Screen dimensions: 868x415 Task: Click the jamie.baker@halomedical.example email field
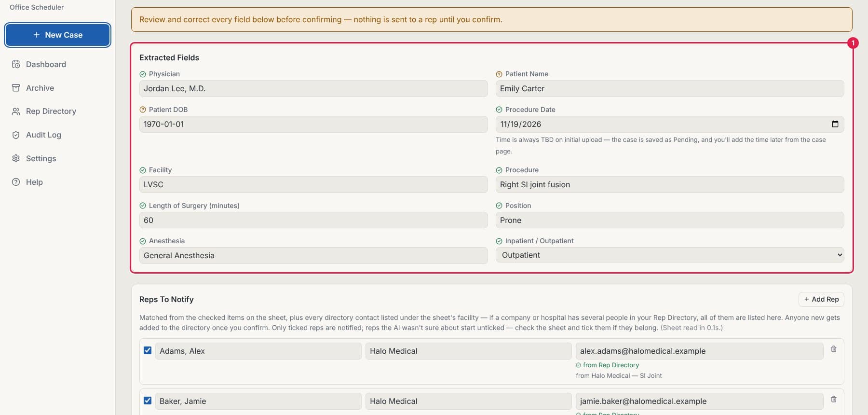coord(699,401)
